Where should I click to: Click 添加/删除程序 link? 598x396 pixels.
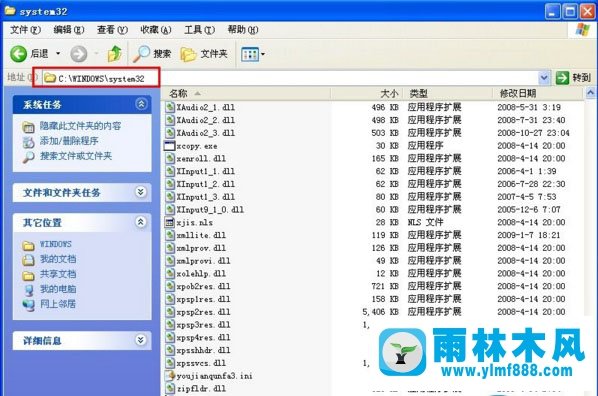click(x=69, y=141)
